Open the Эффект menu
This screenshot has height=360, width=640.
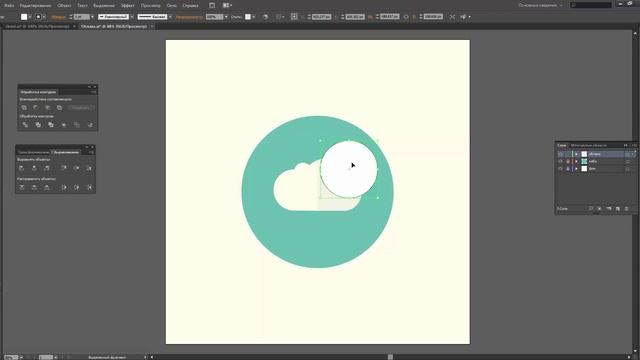tap(128, 5)
